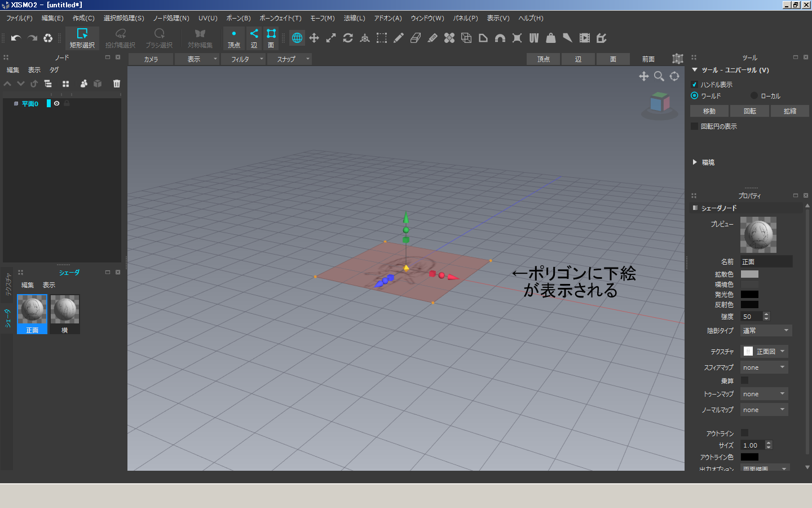The width and height of the screenshot is (812, 508).
Task: Open the ファイル(F) menu
Action: pos(19,18)
